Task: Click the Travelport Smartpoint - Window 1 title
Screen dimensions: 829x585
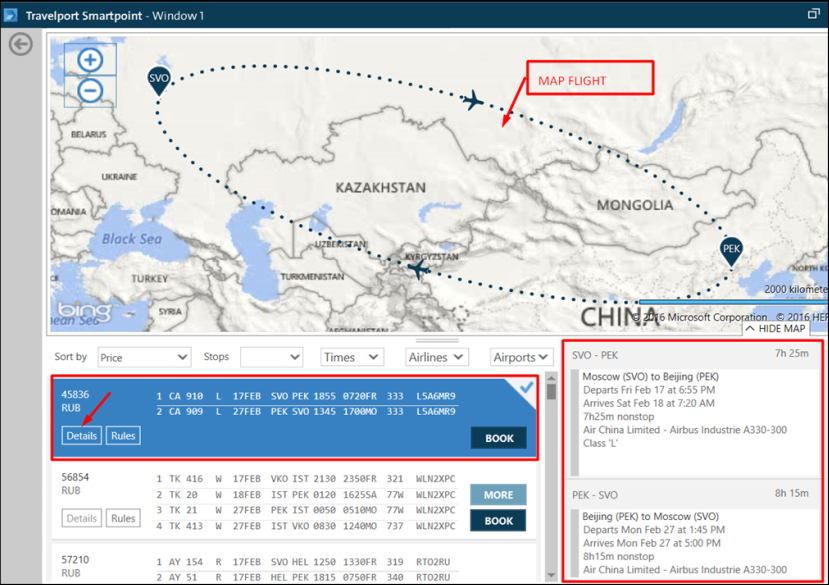Action: click(x=115, y=15)
